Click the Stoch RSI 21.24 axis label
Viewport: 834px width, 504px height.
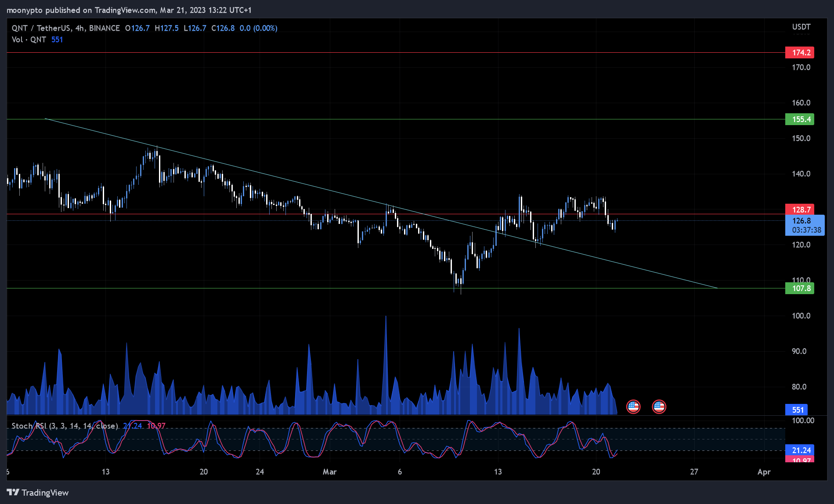click(x=800, y=450)
